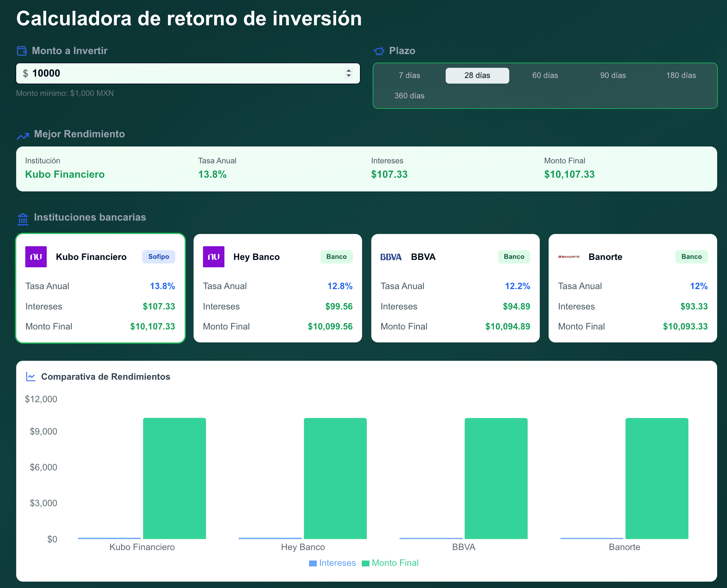Select the 180 días plazo tab
The width and height of the screenshot is (727, 588).
[681, 76]
